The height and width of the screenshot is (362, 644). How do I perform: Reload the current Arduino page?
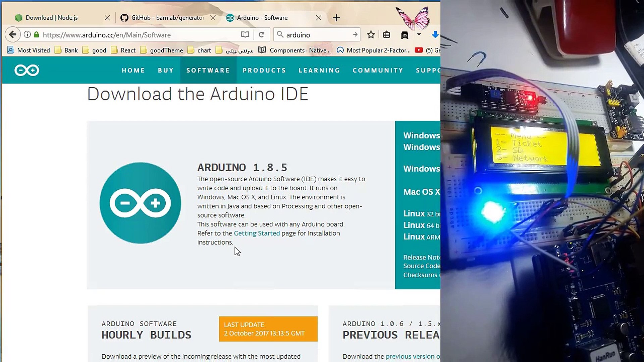pos(262,35)
